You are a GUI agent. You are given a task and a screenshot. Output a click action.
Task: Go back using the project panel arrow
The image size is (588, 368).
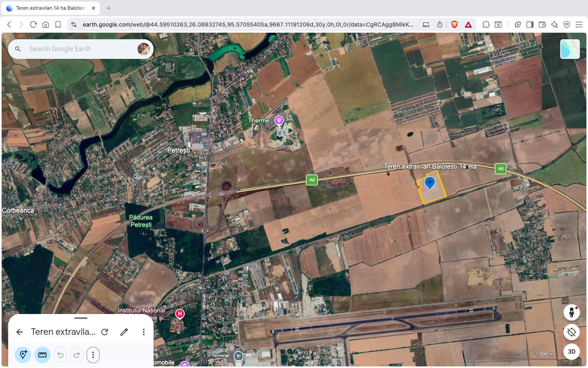20,332
